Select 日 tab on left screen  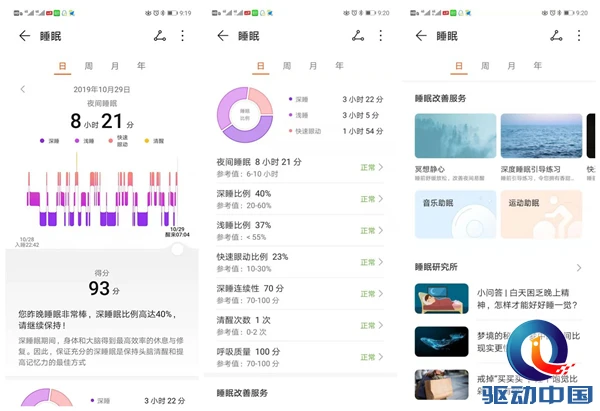pyautogui.click(x=62, y=66)
